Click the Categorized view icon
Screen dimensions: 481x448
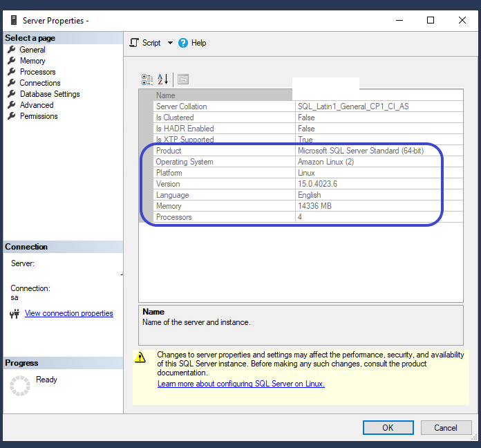click(x=147, y=80)
